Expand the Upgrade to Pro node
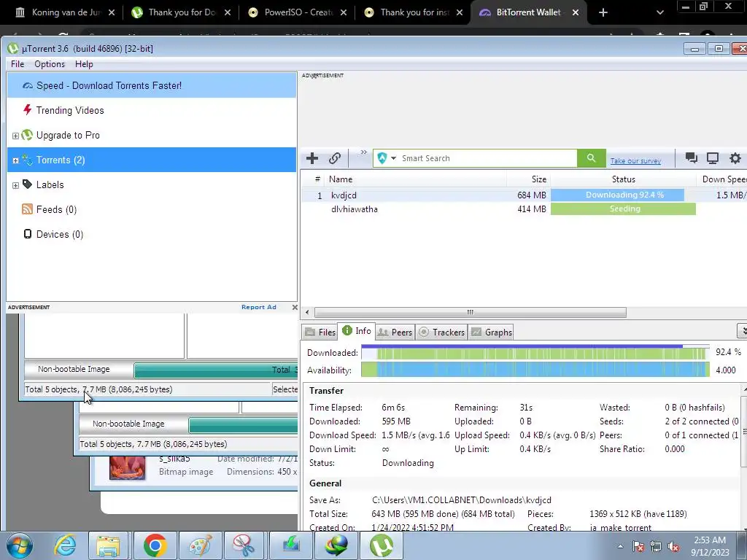Screen dimensions: 747x560 point(15,136)
